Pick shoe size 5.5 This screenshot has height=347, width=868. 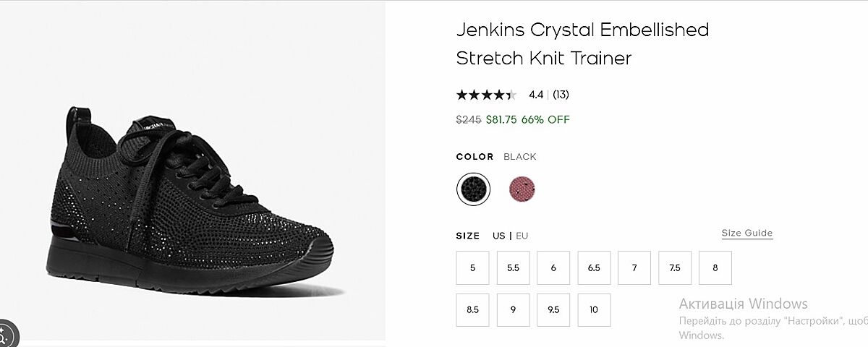pyautogui.click(x=513, y=267)
